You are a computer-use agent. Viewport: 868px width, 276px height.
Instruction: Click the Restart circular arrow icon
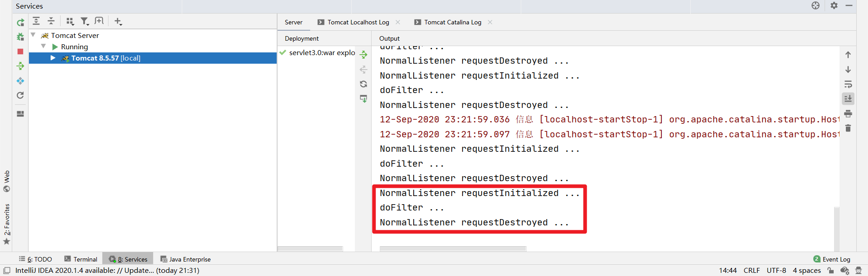tap(20, 95)
